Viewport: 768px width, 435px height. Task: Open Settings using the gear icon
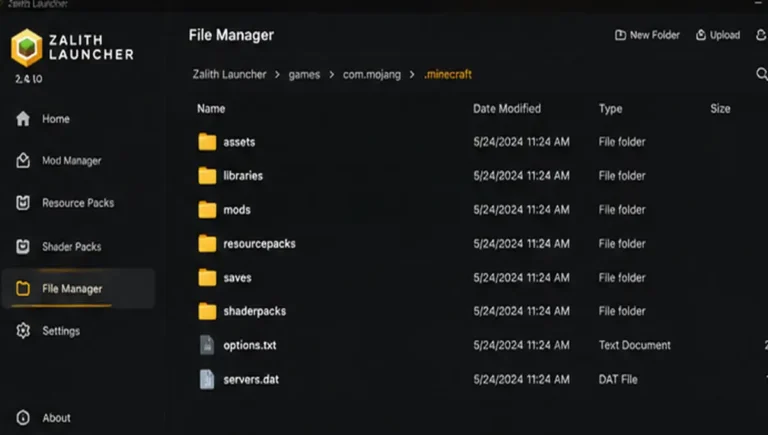(x=23, y=331)
